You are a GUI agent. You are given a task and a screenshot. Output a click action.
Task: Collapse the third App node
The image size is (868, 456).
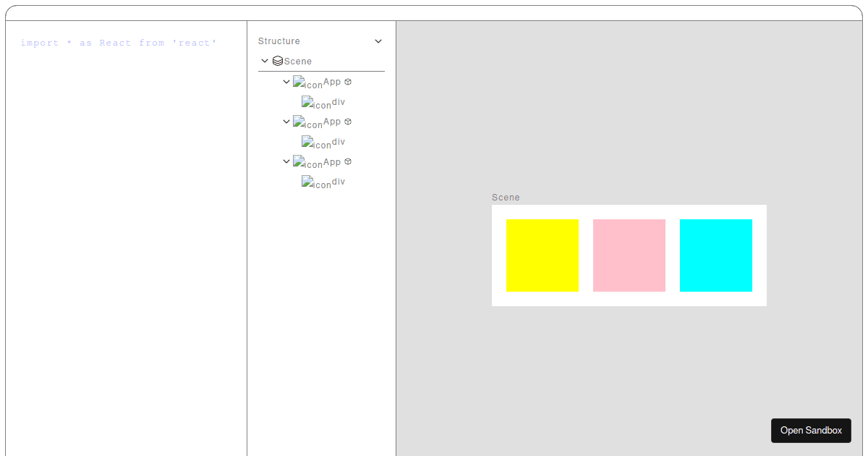(286, 161)
